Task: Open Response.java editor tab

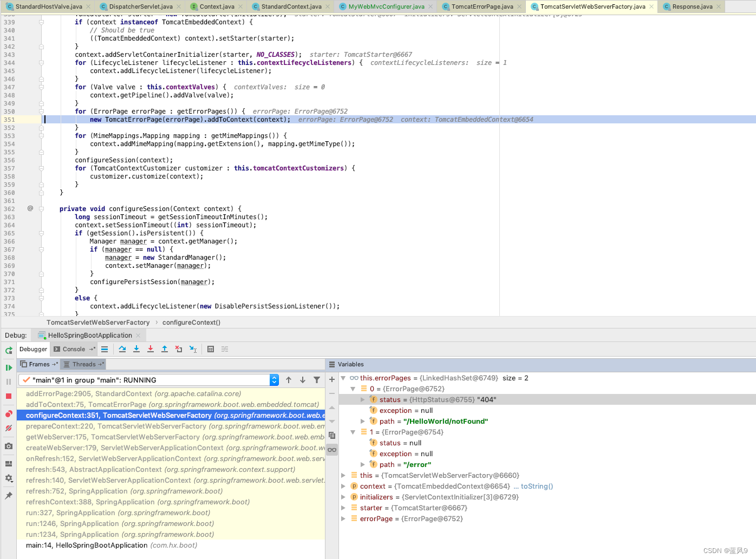Action: [692, 6]
